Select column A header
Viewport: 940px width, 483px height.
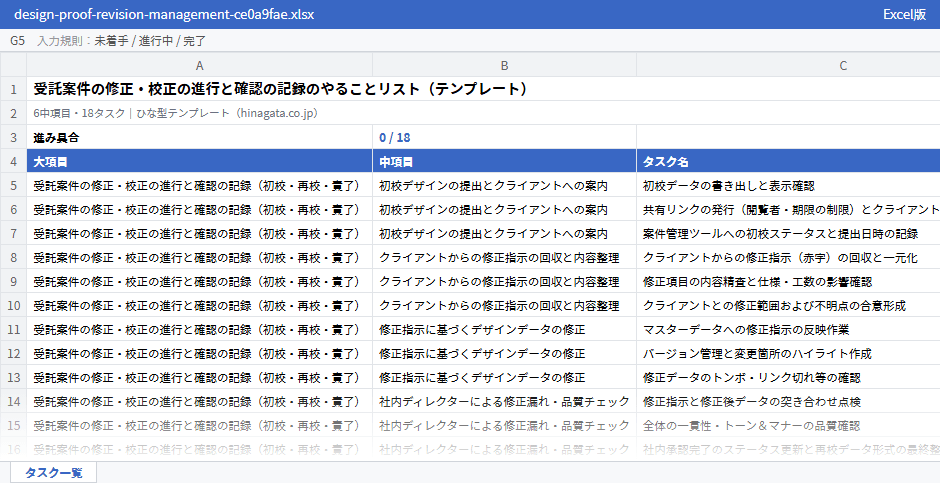tap(200, 65)
